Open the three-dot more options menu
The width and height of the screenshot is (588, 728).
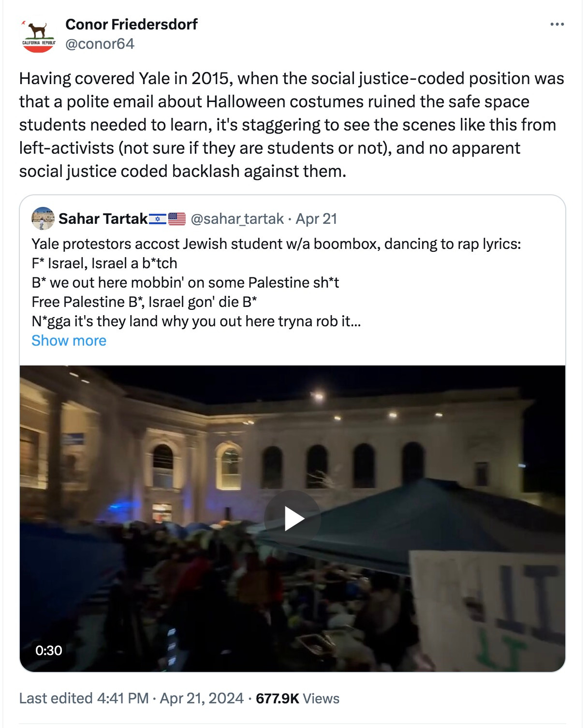point(557,24)
